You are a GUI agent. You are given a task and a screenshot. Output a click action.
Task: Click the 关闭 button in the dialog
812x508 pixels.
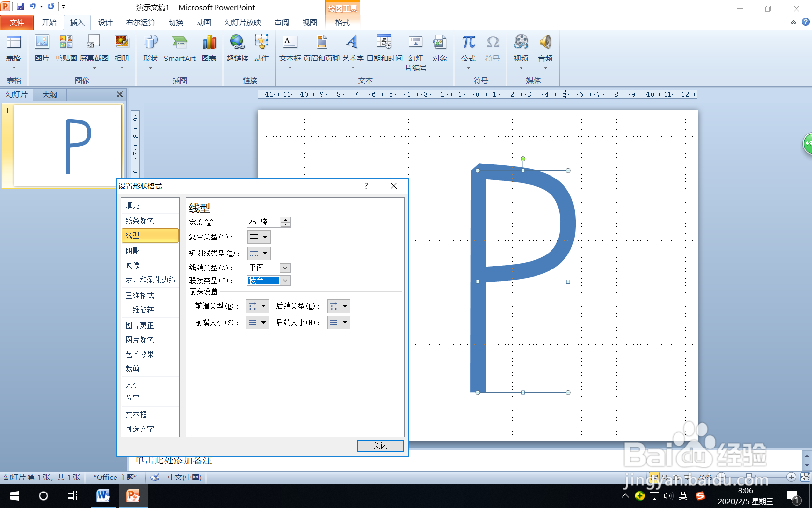(x=380, y=446)
